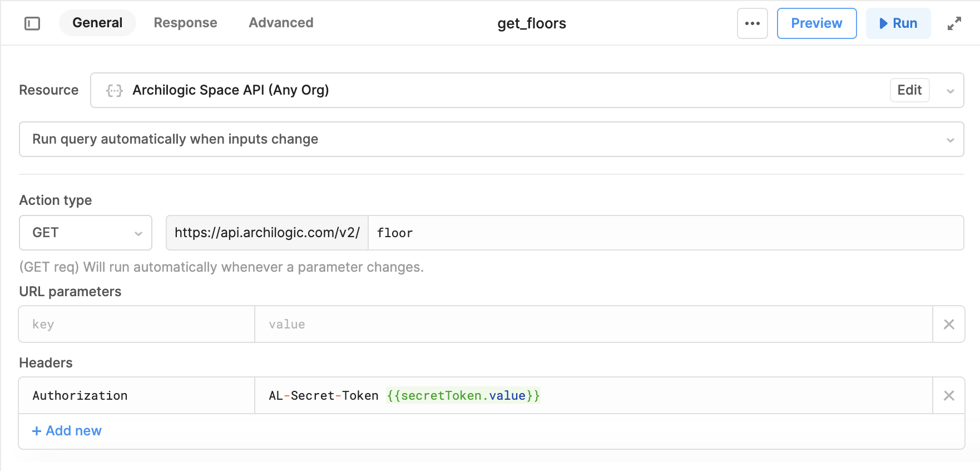Screen dimensions: 980x471
Task: Add a new header row
Action: [x=67, y=431]
